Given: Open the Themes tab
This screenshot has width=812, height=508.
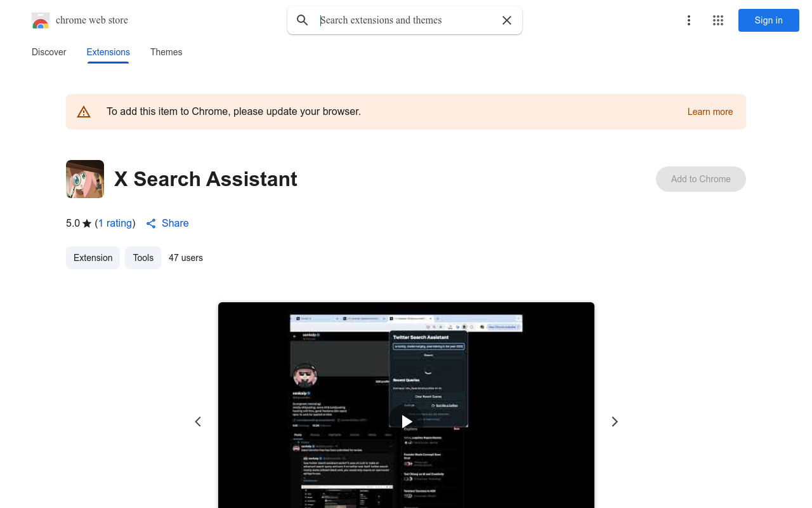Looking at the screenshot, I should tap(166, 52).
